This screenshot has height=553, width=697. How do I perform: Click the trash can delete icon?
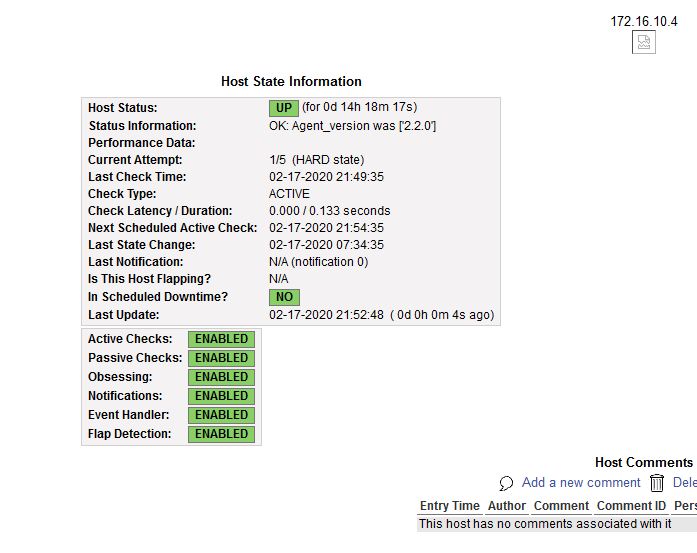657,483
